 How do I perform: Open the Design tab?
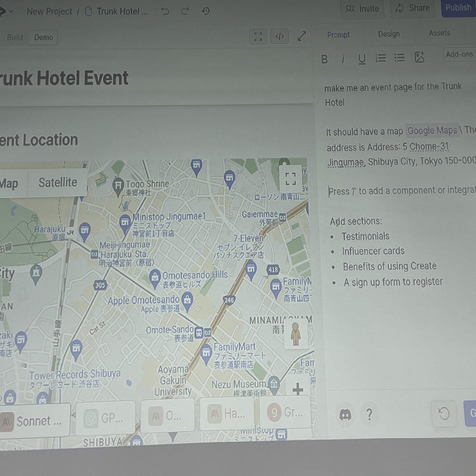(389, 34)
